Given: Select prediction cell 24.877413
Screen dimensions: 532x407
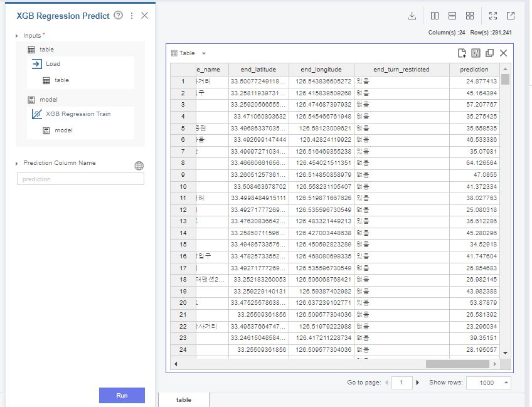Looking at the screenshot, I should [x=474, y=82].
